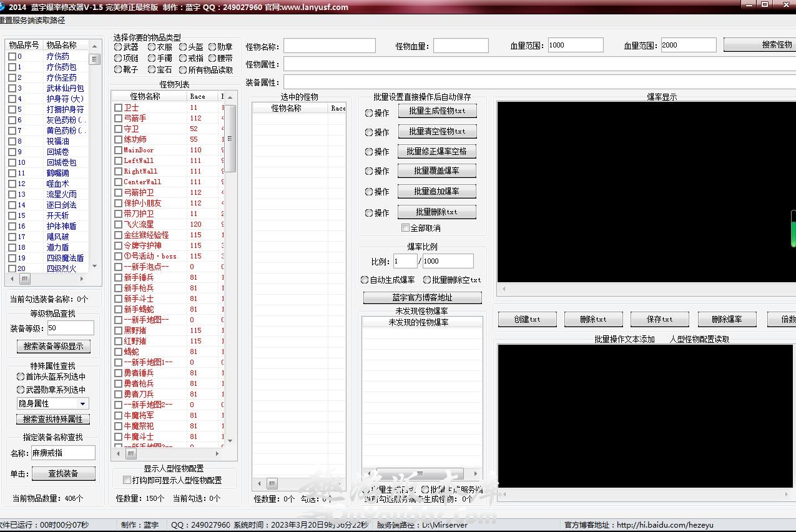Click the monster list scroll-down arrow
796x532 pixels.
[230, 441]
